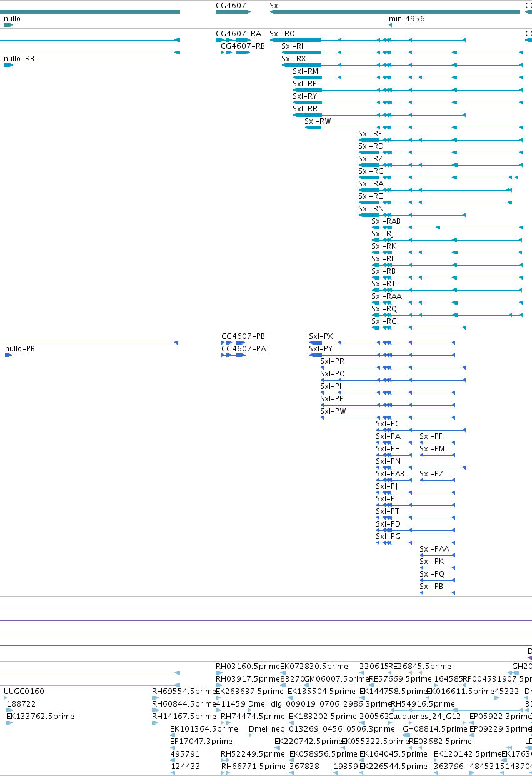
Task: Select EST GH08814.5prime
Action: [435, 729]
